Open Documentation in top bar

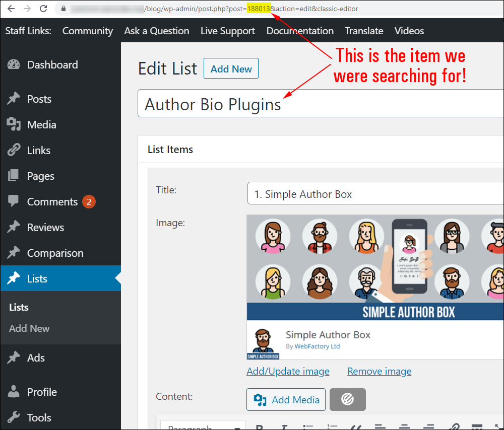[x=300, y=31]
